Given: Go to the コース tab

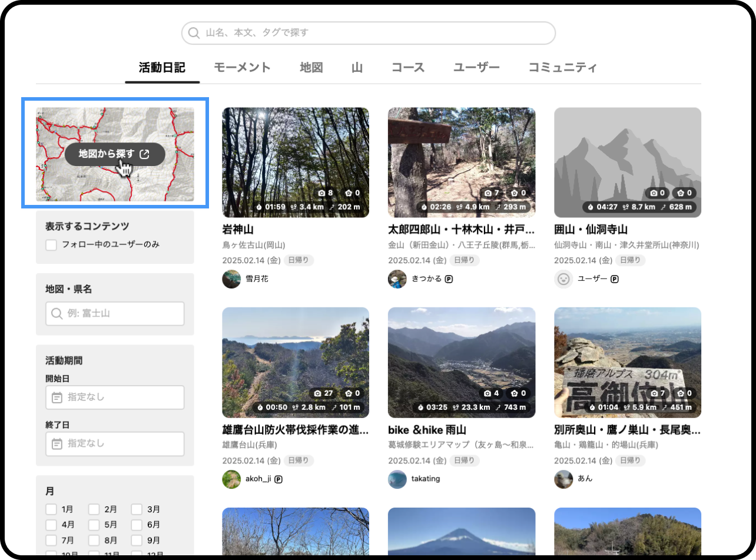Looking at the screenshot, I should pyautogui.click(x=408, y=67).
